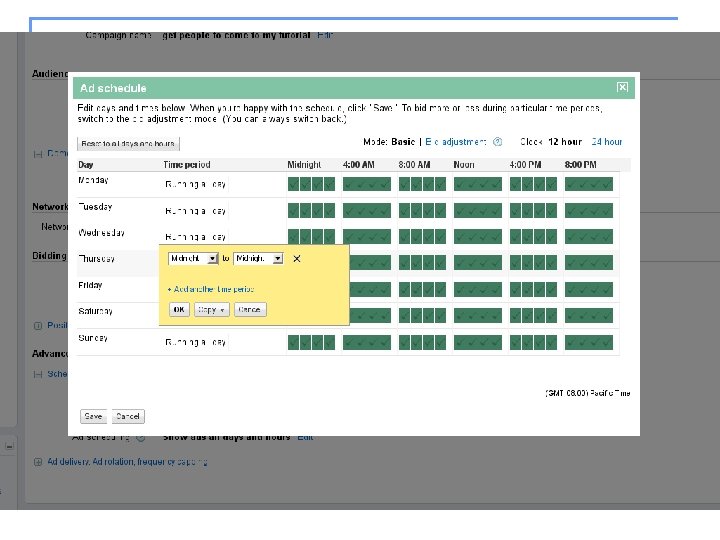The height and width of the screenshot is (540, 720).
Task: Switch mode to Bid adjustment
Action: pyautogui.click(x=456, y=142)
